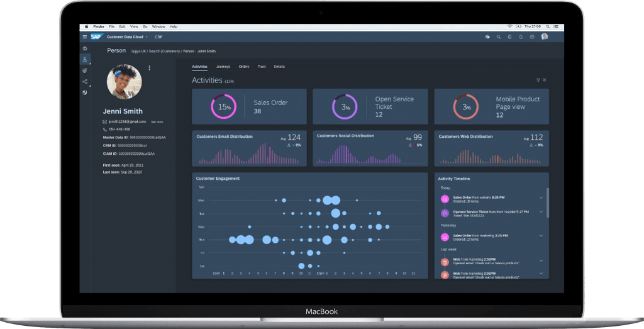644x329 pixels.
Task: Select the Person icon in the sidebar
Action: pos(85,59)
